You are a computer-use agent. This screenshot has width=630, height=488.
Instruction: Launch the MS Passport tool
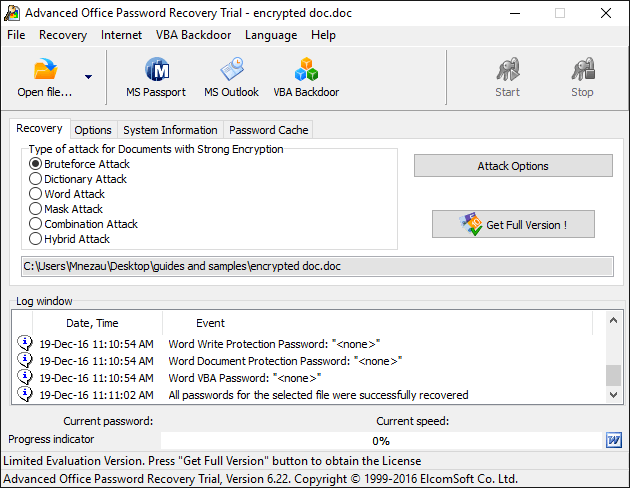pyautogui.click(x=156, y=78)
